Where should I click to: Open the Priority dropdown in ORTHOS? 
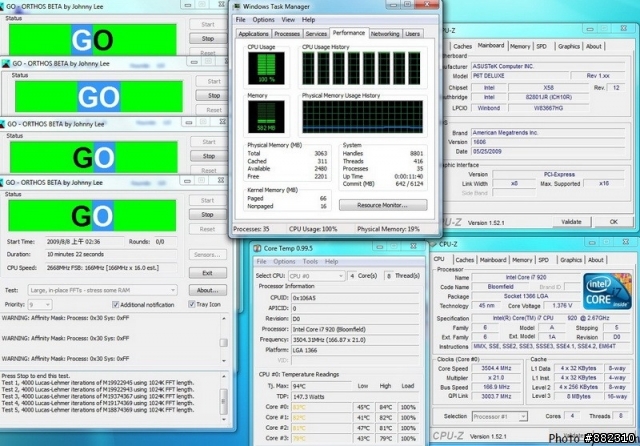tap(40, 304)
